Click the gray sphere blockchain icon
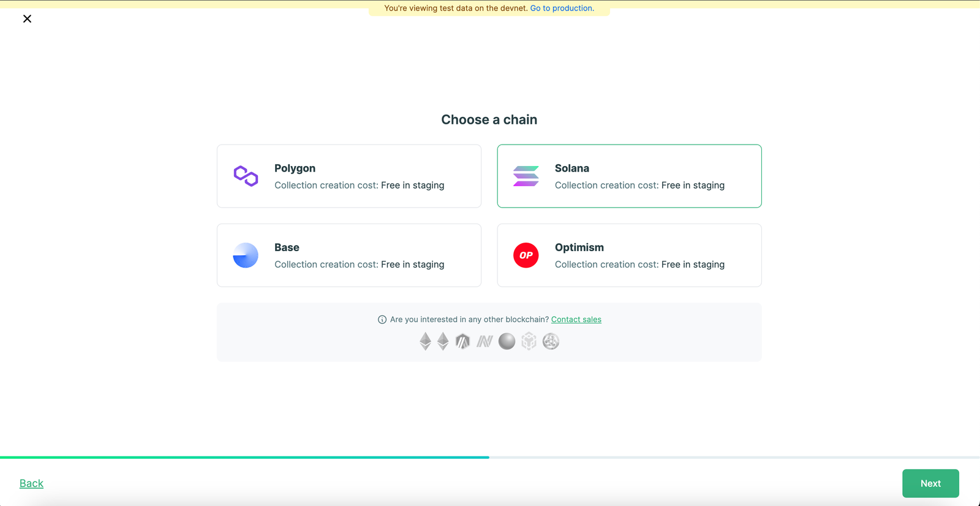Viewport: 980px width, 506px height. pyautogui.click(x=507, y=341)
